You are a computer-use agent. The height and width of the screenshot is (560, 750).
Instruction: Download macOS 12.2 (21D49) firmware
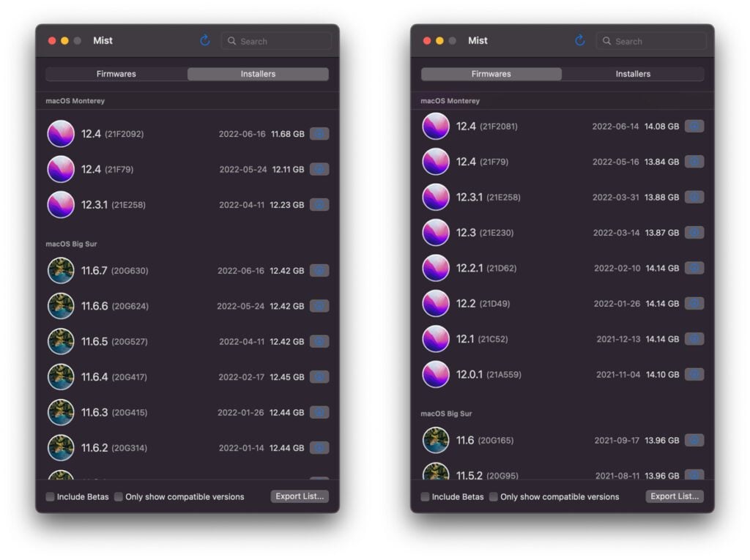pyautogui.click(x=694, y=303)
